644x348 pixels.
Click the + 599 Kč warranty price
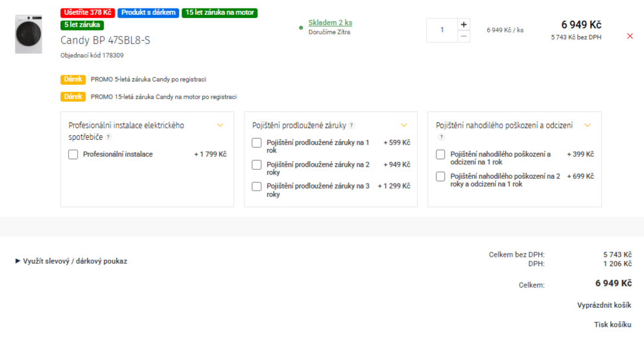tap(397, 143)
